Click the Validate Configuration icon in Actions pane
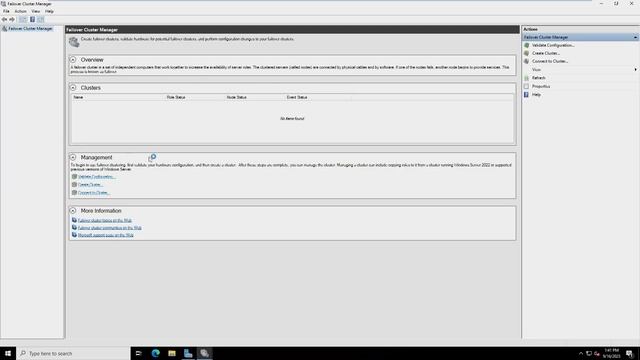Image resolution: width=640 pixels, height=360 pixels. (x=527, y=45)
